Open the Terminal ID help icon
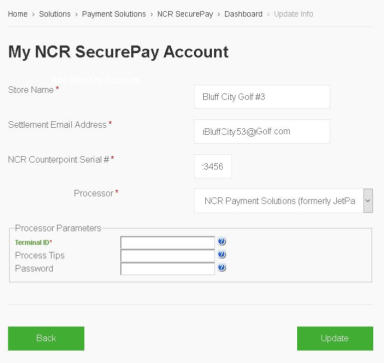 (222, 242)
